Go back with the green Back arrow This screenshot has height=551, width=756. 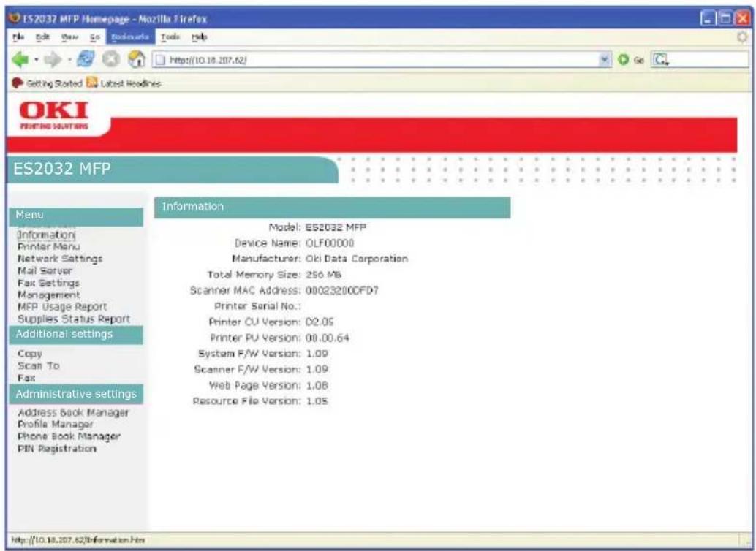point(20,60)
